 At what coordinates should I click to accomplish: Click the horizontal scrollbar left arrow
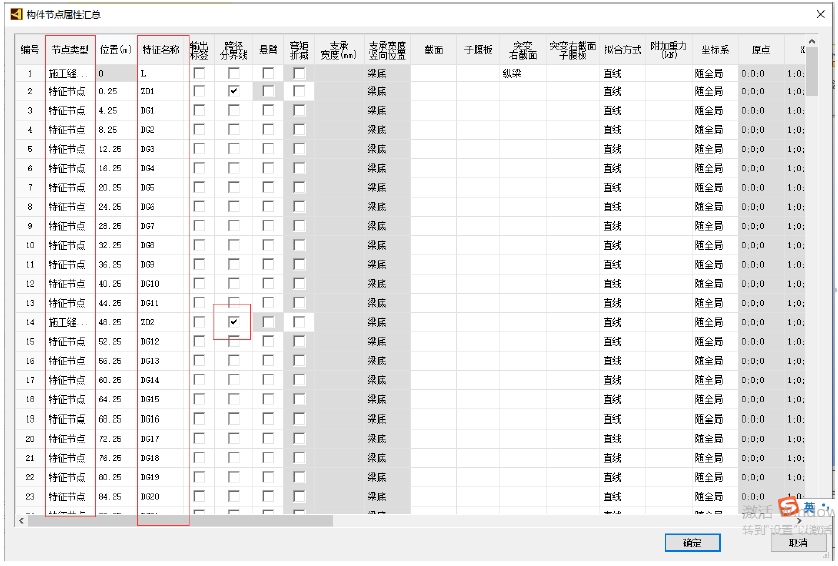click(x=21, y=521)
